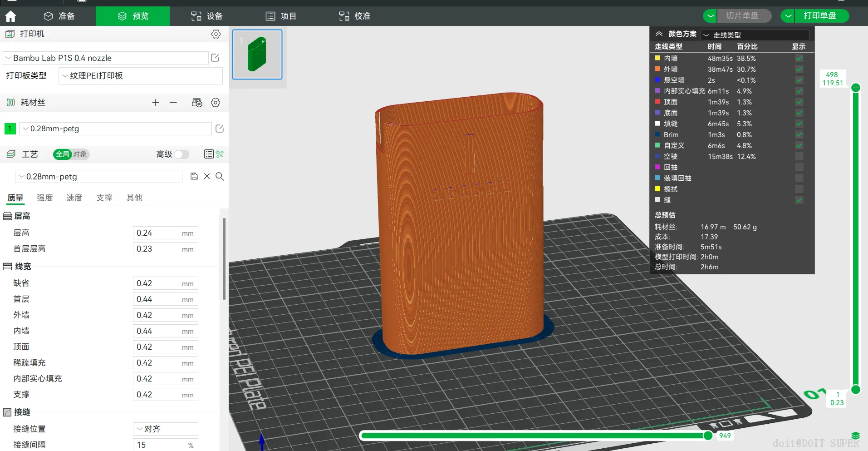Uncheck display of 内墙 line type
Viewport: 868px width, 451px height.
point(799,59)
